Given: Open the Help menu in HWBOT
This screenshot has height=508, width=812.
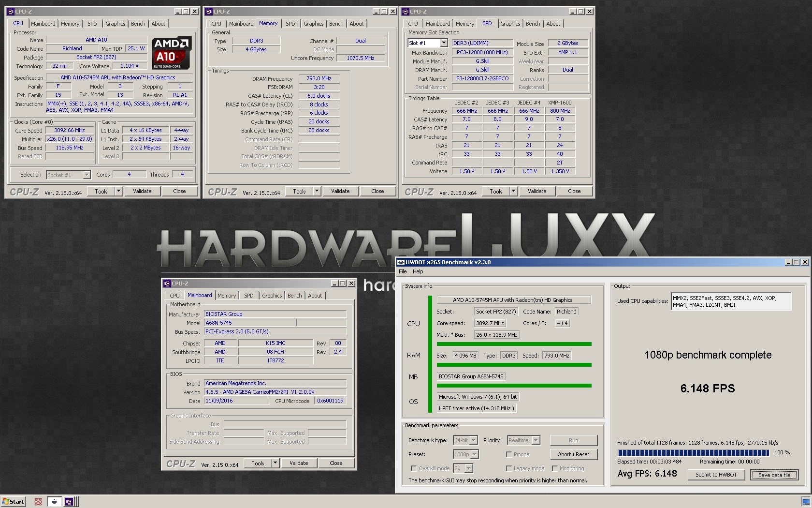Looking at the screenshot, I should (x=418, y=271).
